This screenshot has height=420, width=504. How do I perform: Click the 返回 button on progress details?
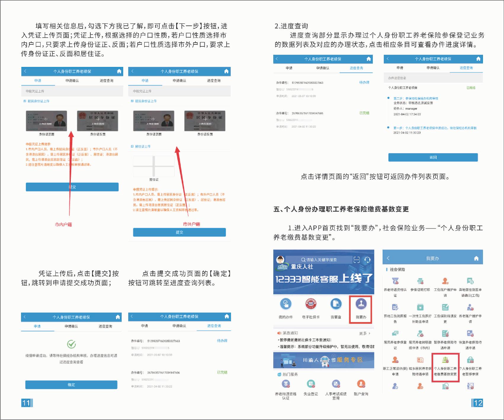433,157
